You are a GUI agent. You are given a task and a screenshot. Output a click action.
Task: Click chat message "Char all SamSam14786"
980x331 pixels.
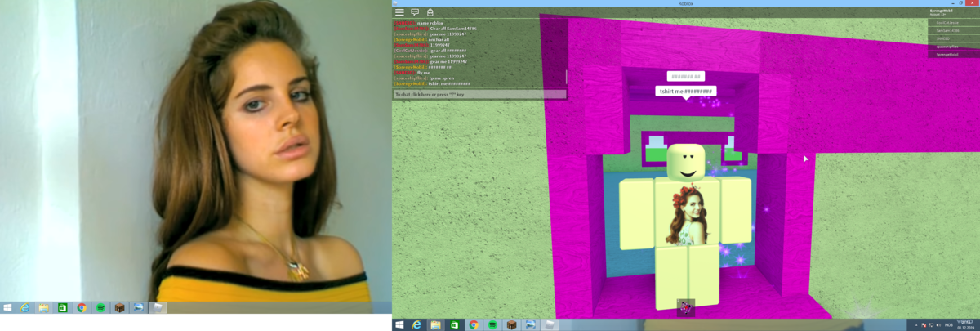tap(453, 29)
